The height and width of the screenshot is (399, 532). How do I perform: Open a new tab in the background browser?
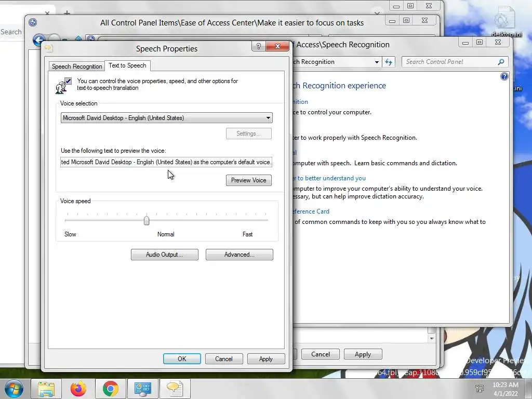coord(67,13)
